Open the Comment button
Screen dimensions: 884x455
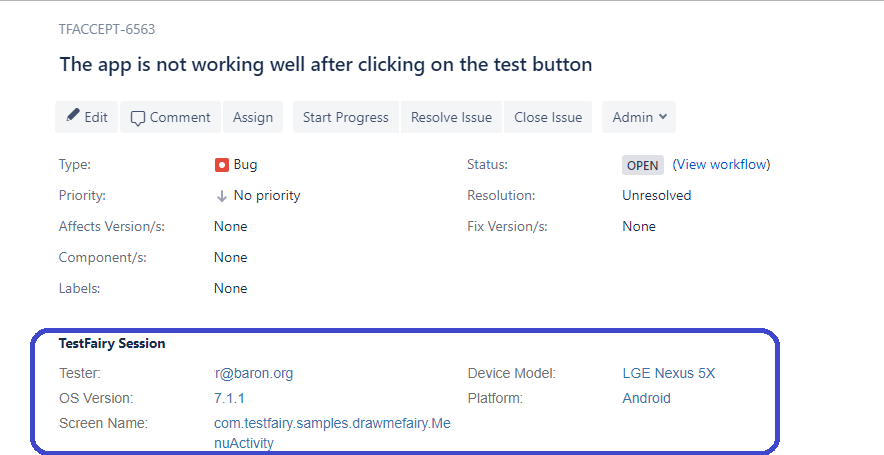point(170,117)
